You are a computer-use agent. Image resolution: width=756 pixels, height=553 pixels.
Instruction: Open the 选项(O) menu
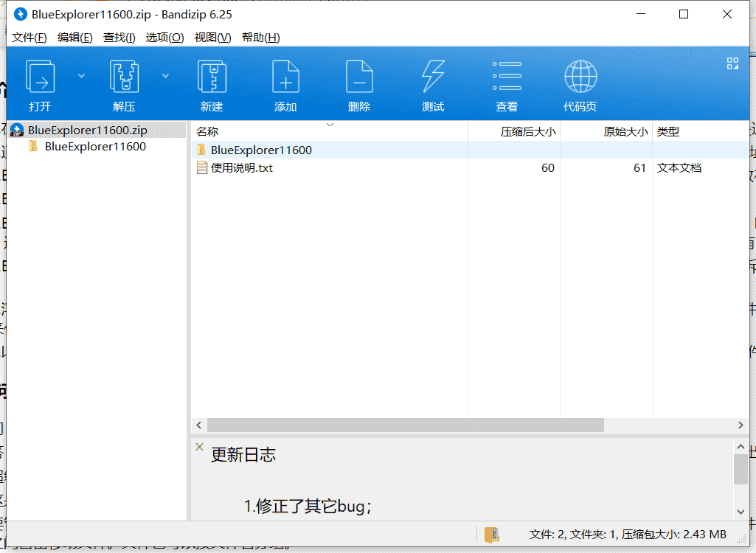tap(165, 38)
